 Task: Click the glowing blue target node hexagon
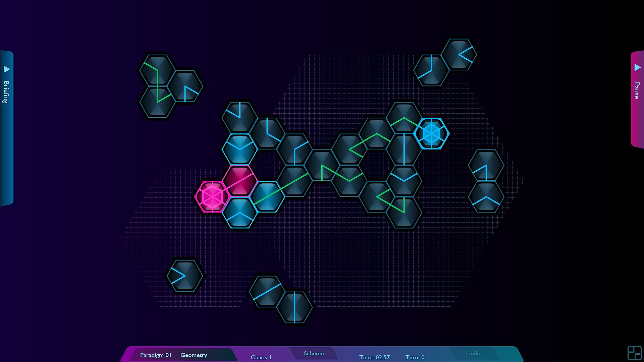click(x=431, y=133)
